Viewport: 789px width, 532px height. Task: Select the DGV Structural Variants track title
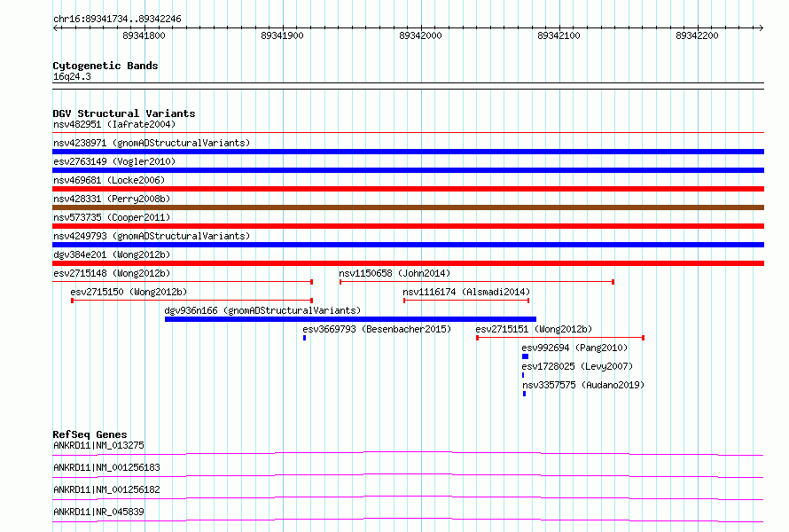coord(124,113)
